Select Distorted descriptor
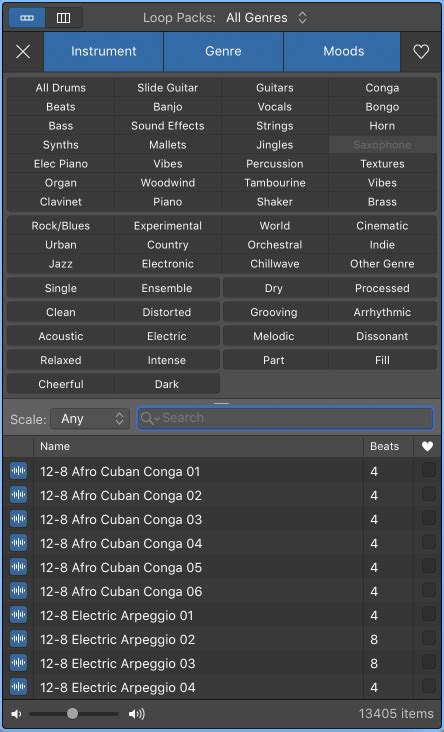The image size is (444, 732). [167, 312]
